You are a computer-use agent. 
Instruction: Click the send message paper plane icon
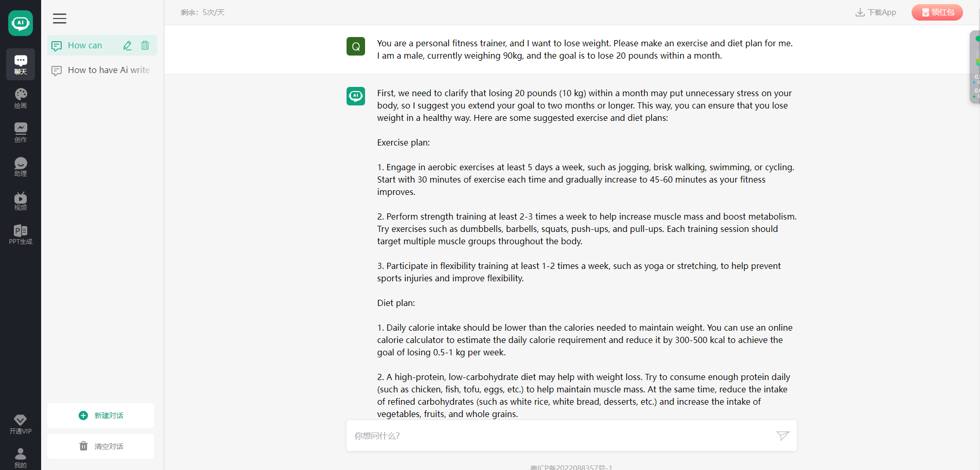(x=783, y=436)
